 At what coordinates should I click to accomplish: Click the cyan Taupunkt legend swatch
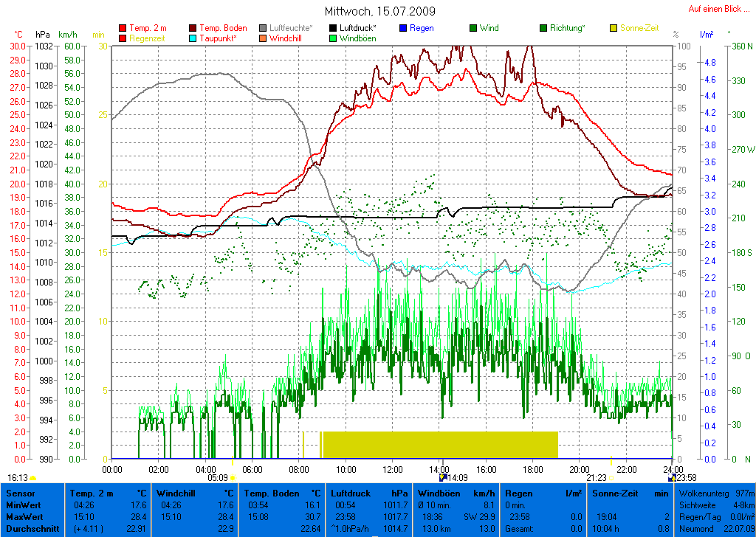[x=193, y=38]
